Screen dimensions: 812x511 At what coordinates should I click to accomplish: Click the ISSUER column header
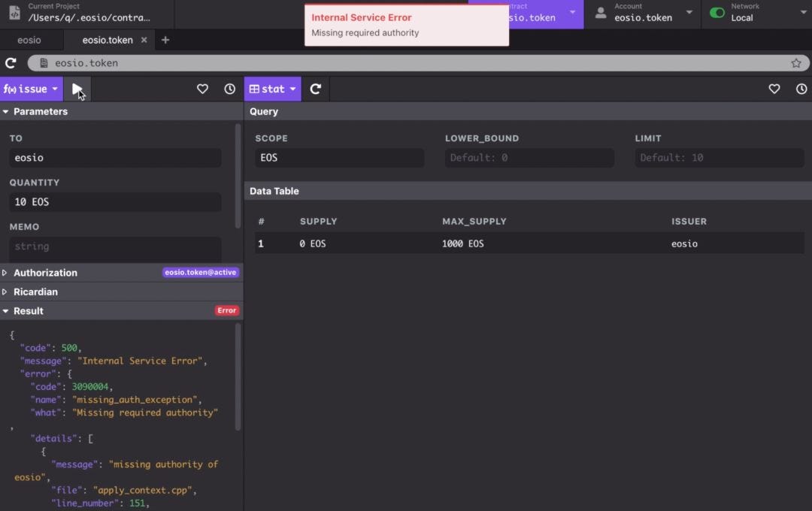[x=689, y=222]
